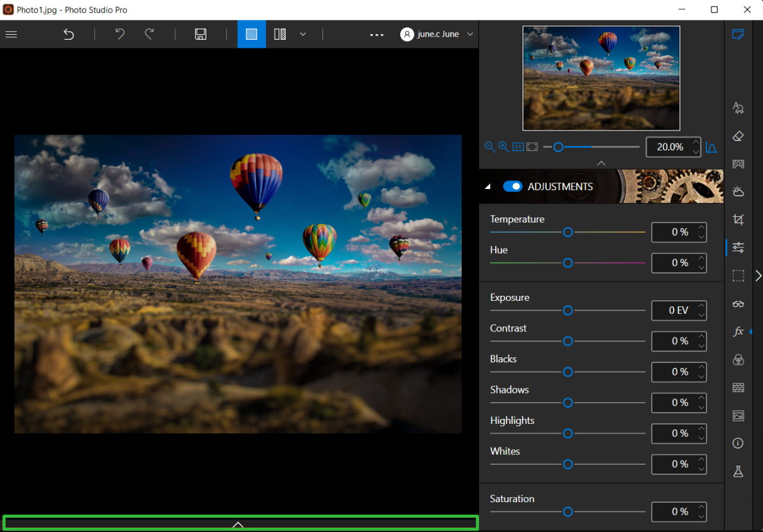Switch to split before/after view
The image size is (763, 532).
tap(280, 34)
